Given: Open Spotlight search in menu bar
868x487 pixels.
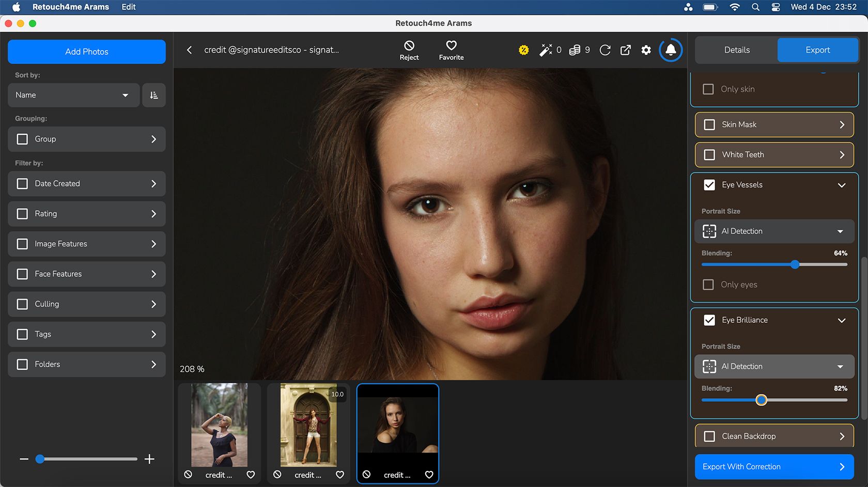Looking at the screenshot, I should [755, 7].
